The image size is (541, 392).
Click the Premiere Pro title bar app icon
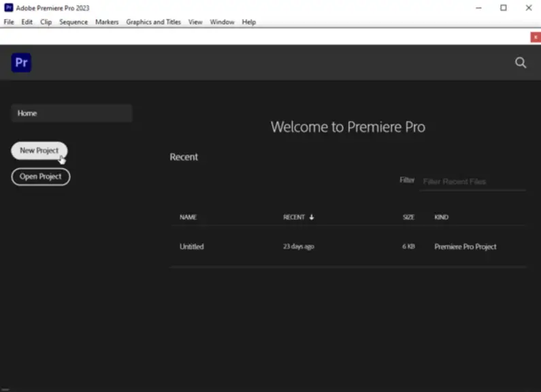[x=9, y=7]
